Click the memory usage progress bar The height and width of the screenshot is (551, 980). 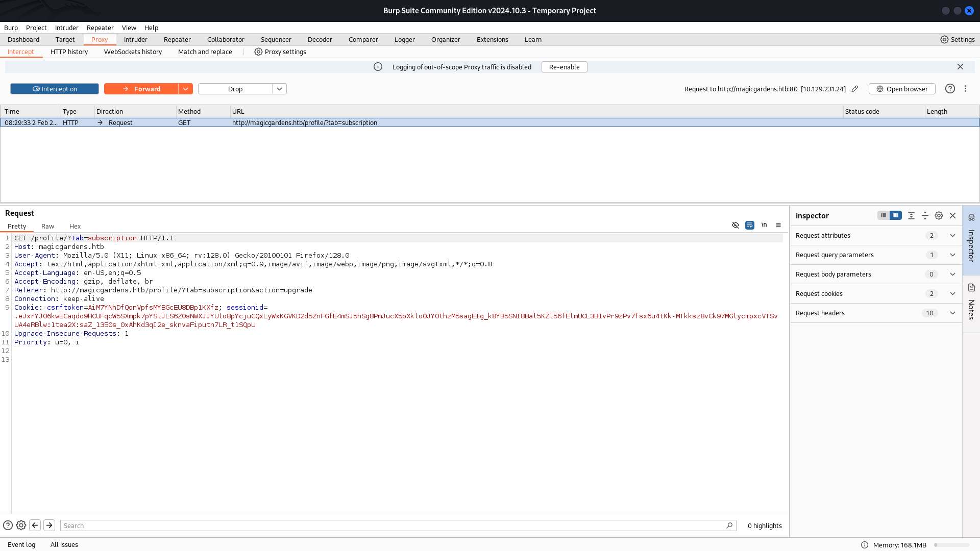click(x=951, y=545)
